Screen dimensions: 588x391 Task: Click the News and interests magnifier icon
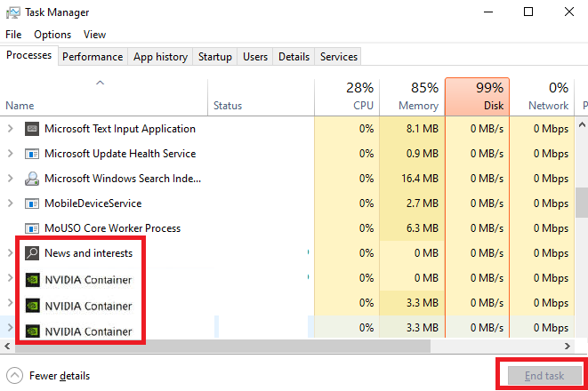32,253
